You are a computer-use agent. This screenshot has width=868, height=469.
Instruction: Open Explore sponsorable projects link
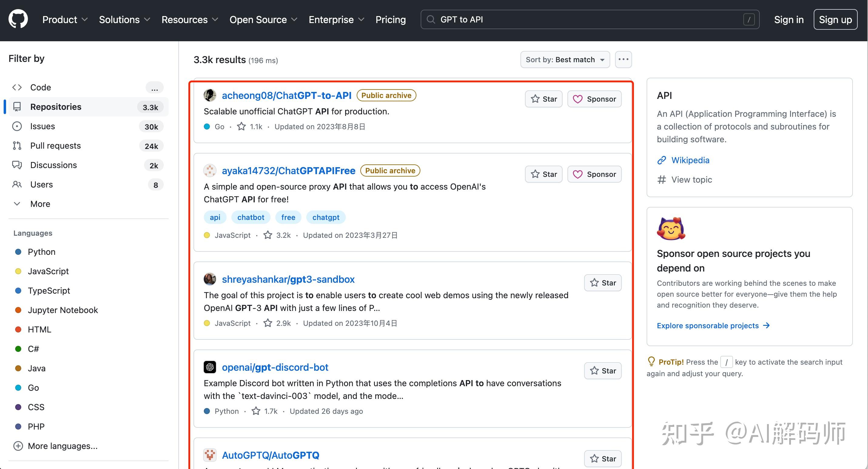pos(713,326)
